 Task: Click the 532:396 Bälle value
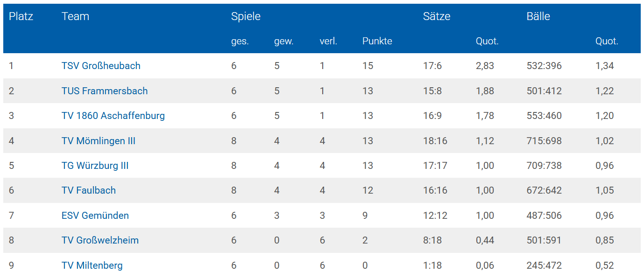click(x=544, y=66)
